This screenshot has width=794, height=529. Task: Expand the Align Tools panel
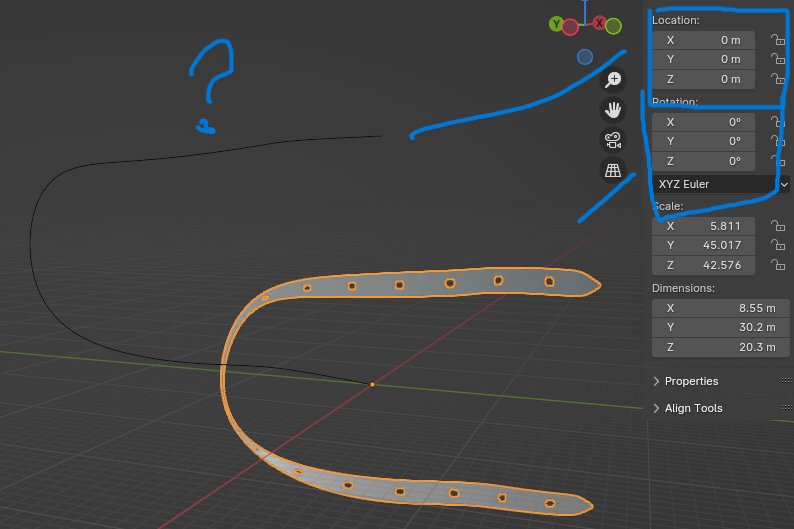(x=656, y=408)
